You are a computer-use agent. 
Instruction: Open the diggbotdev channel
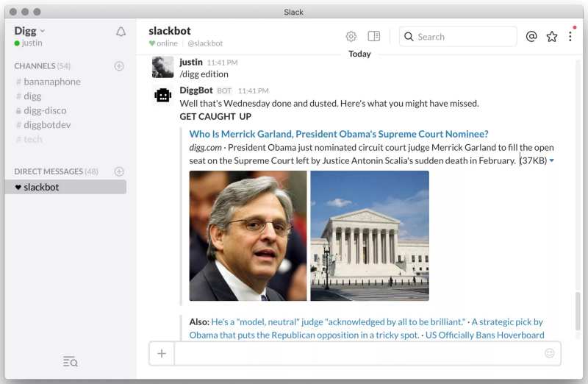click(43, 125)
